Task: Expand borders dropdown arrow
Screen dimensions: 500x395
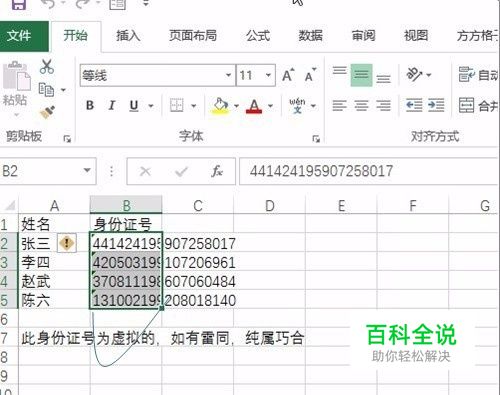Action: pos(194,106)
